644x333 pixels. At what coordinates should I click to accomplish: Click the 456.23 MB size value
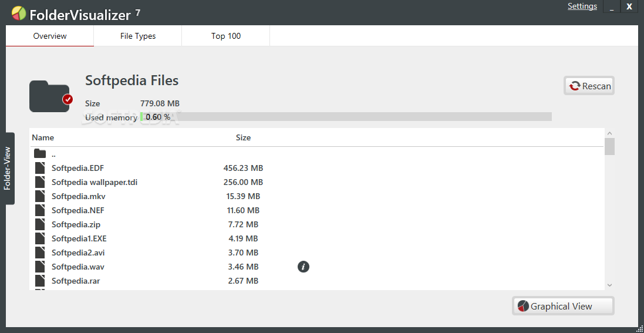[243, 168]
